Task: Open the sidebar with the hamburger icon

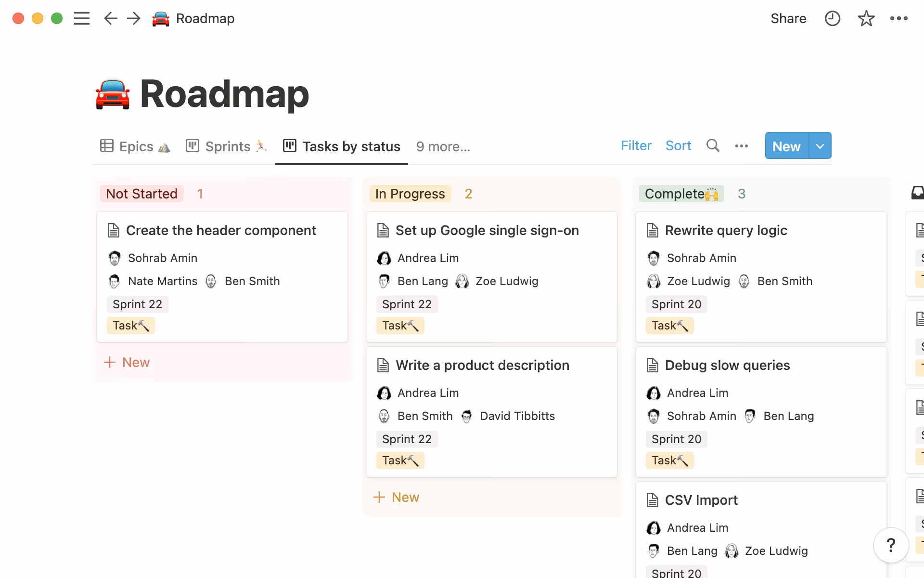Action: tap(82, 18)
